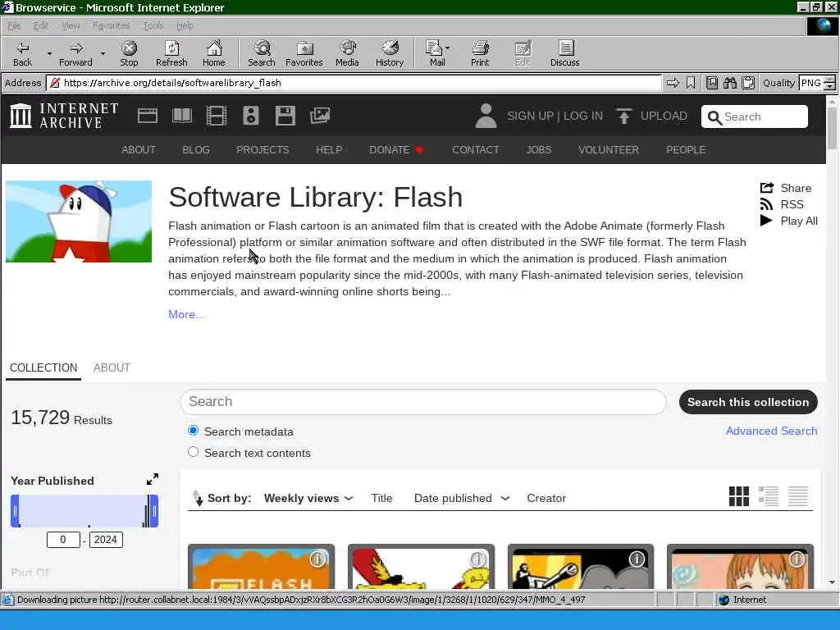Open the Favorites toolbar button
Image resolution: width=840 pixels, height=630 pixels.
pyautogui.click(x=304, y=53)
